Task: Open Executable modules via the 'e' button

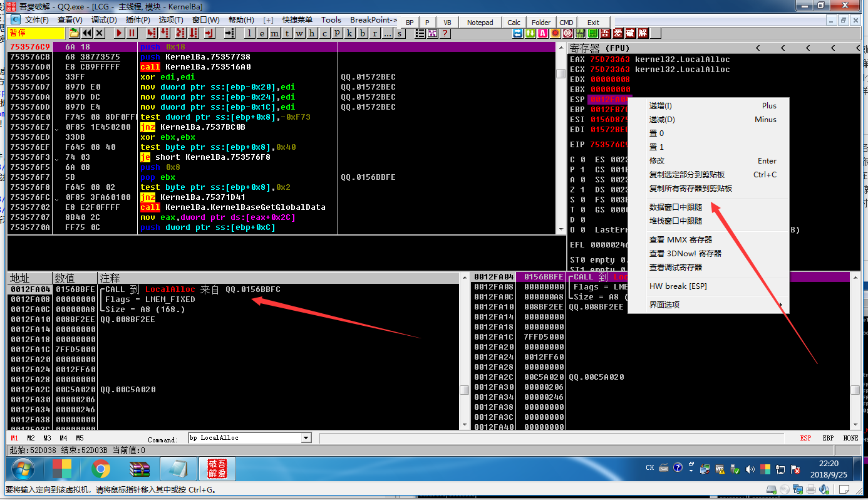Action: 262,33
